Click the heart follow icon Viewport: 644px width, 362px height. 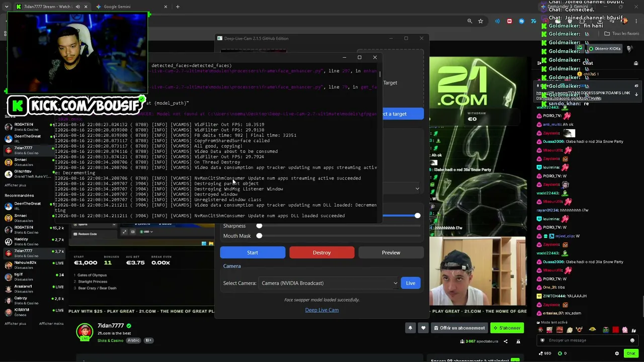(423, 328)
